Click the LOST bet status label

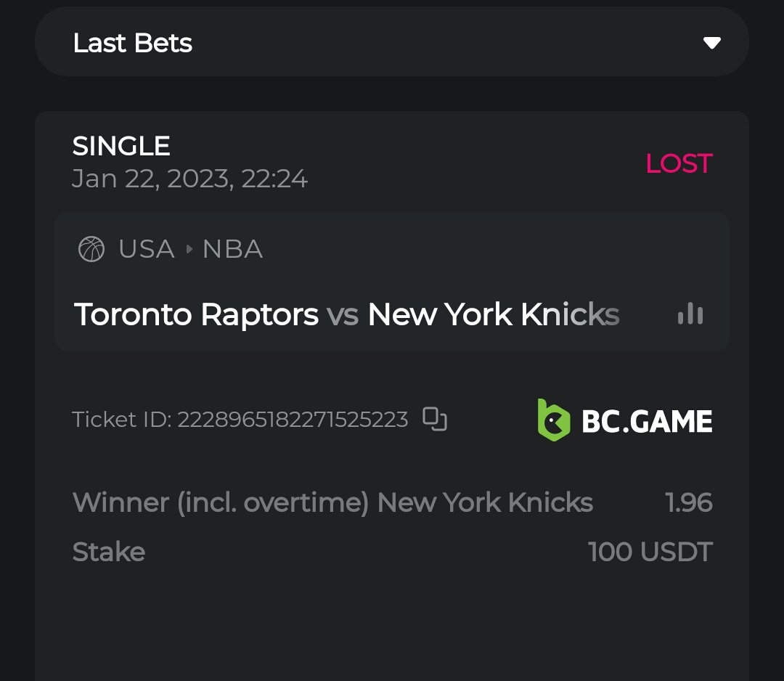coord(679,163)
